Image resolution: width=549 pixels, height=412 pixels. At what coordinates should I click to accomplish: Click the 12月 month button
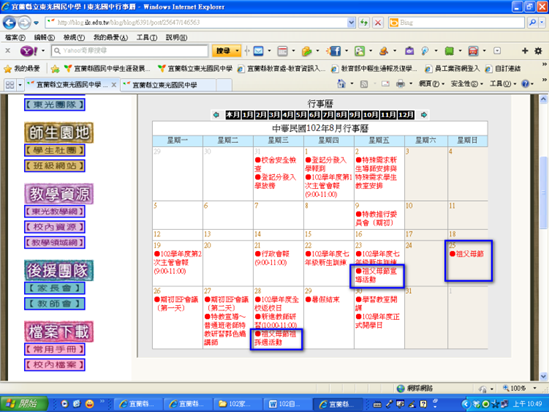406,115
